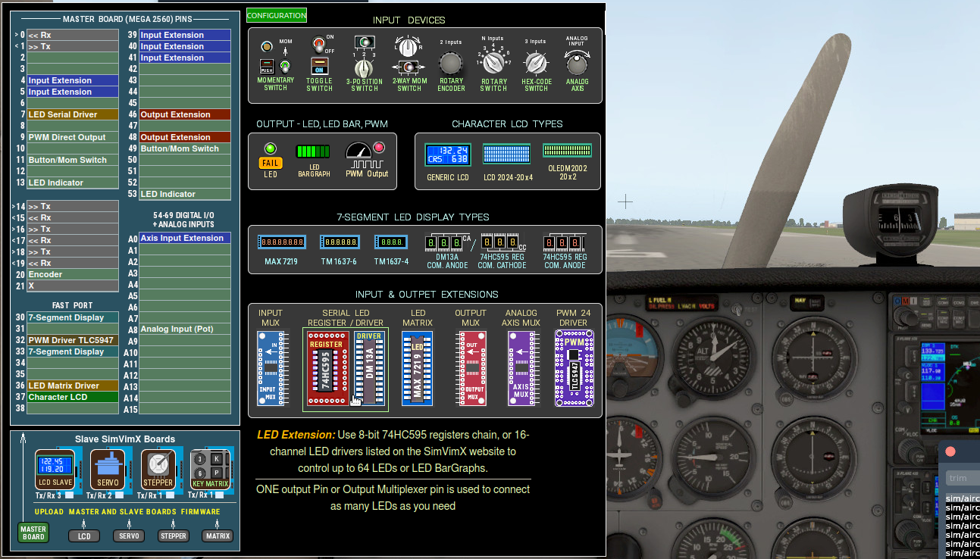
Task: Tick the LCD Slave Tx/Rx 3 checkbox
Action: [x=70, y=495]
